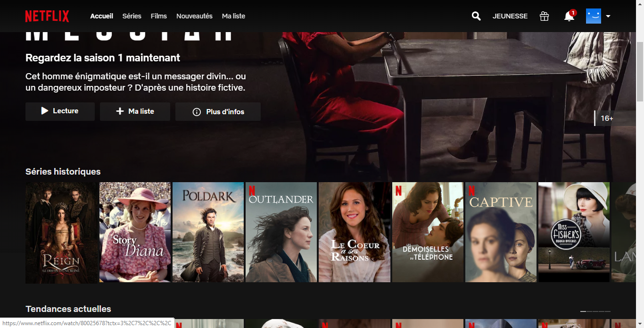
Task: Open Plus d'infos for the featured show
Action: click(x=218, y=112)
